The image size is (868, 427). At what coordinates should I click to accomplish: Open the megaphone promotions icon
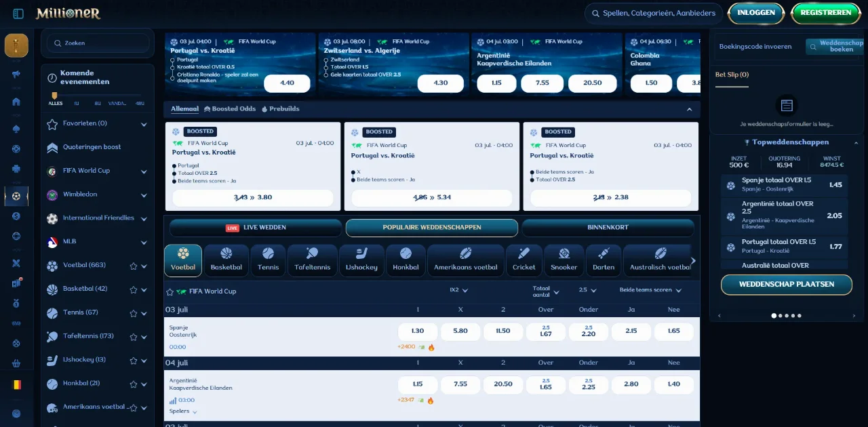tap(16, 74)
